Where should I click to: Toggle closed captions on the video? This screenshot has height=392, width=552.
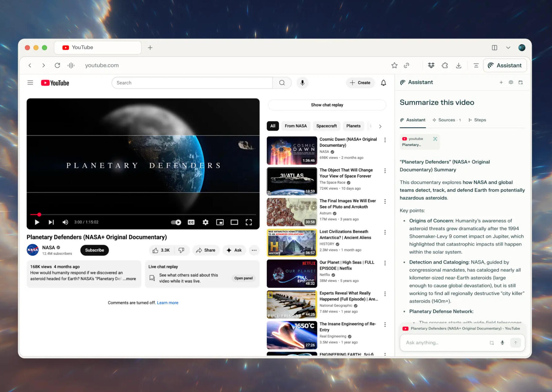191,222
